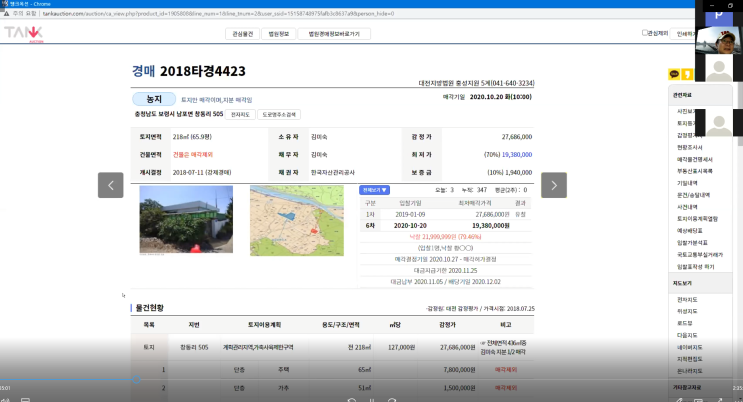Click the 1차 2019-01-09 bidding row
Image resolution: width=743 pixels, height=402 pixels.
click(x=445, y=214)
